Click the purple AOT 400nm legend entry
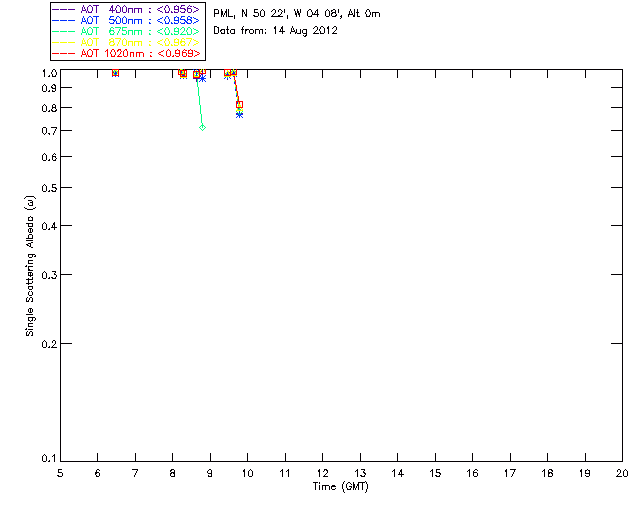 pos(126,9)
